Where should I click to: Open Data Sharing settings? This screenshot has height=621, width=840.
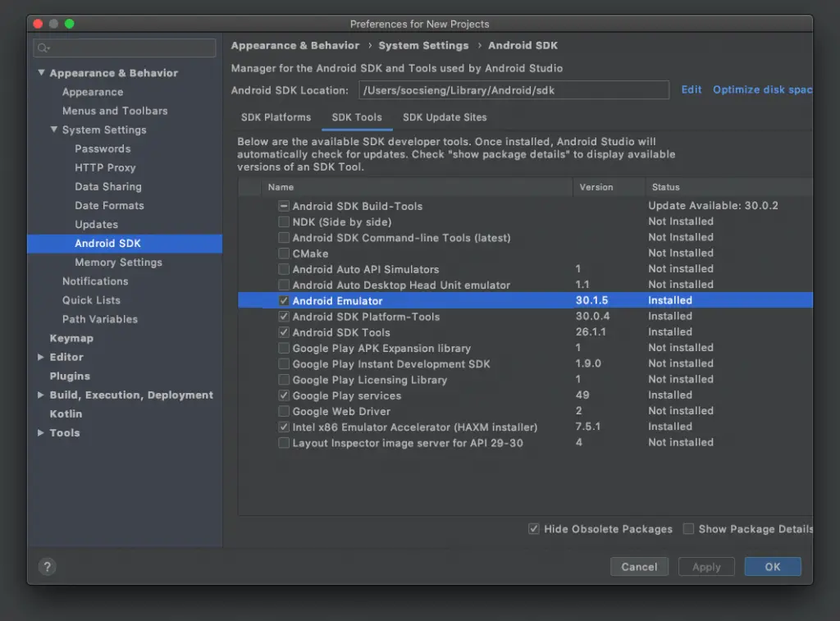click(x=108, y=186)
